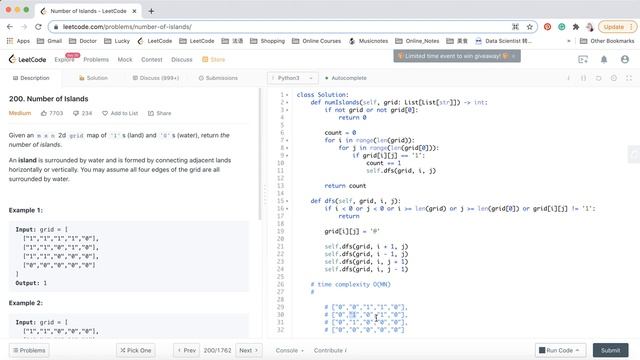Open the Musicnotes bookmark
Screen dimensions: 640x360
(x=369, y=41)
